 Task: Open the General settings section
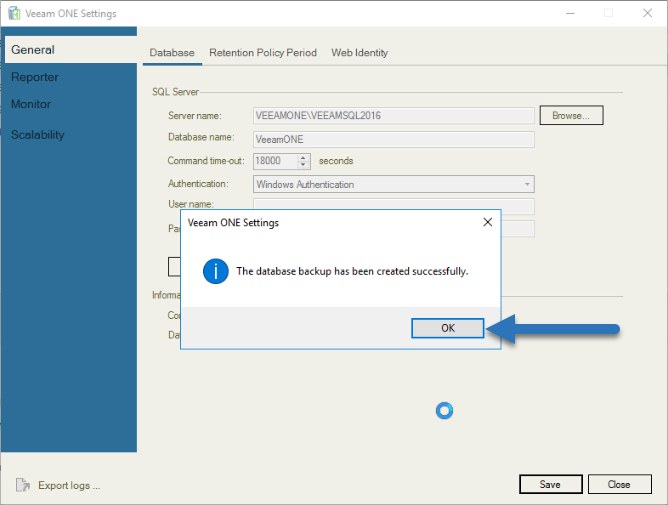pyautogui.click(x=71, y=50)
